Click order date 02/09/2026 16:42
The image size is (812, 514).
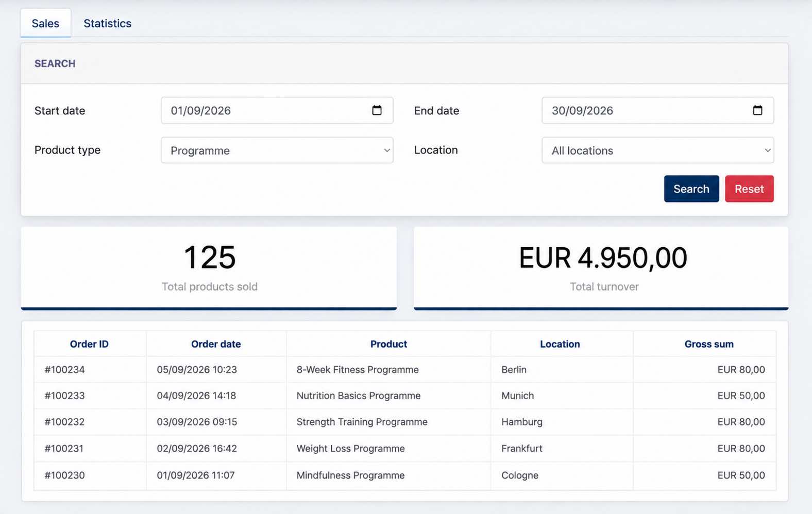click(x=197, y=449)
